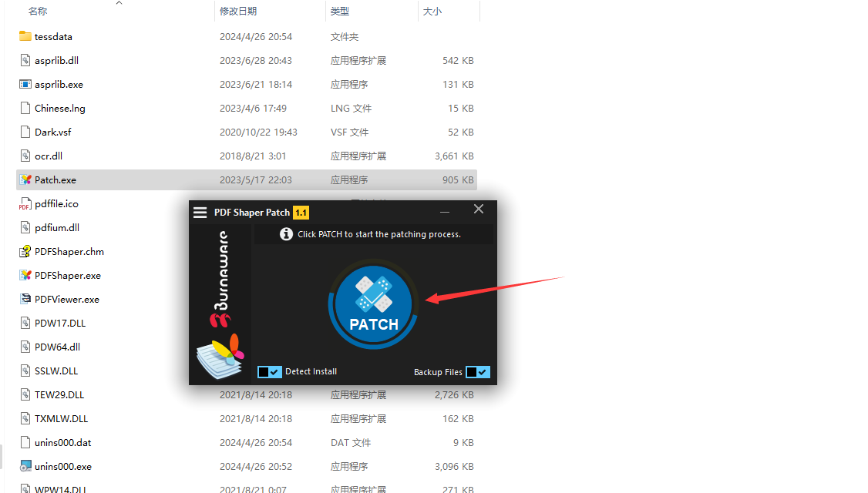The width and height of the screenshot is (868, 493).
Task: Click the size value 162 KB
Action: (x=458, y=419)
